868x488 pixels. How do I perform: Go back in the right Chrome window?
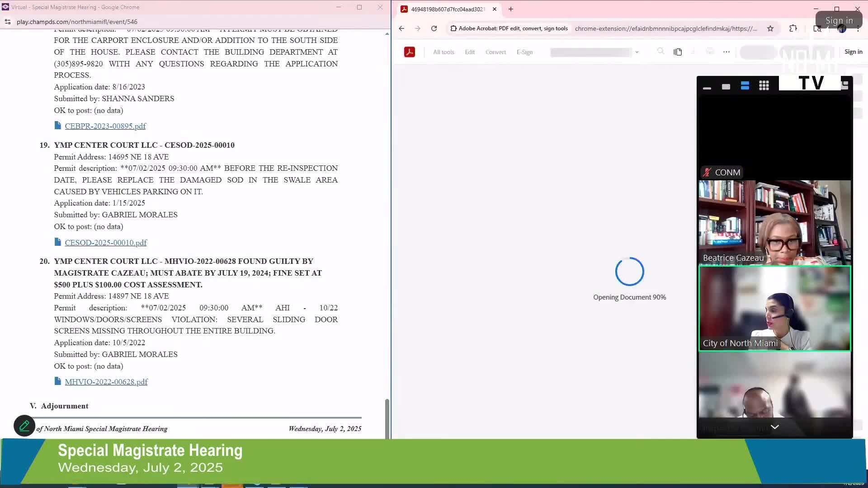click(x=401, y=28)
